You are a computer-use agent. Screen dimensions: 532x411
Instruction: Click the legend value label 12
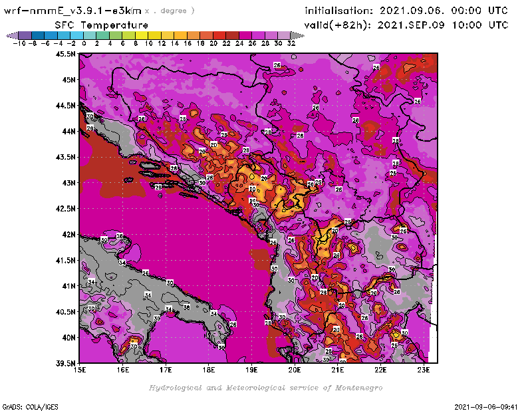(x=162, y=43)
